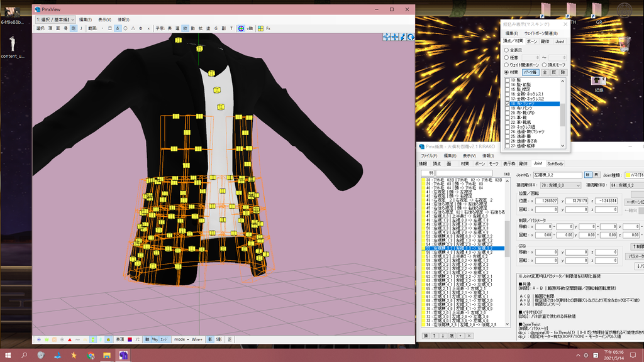Switch to SoftBody tab in Pmx editor
The height and width of the screenshot is (362, 644).
coord(555,164)
